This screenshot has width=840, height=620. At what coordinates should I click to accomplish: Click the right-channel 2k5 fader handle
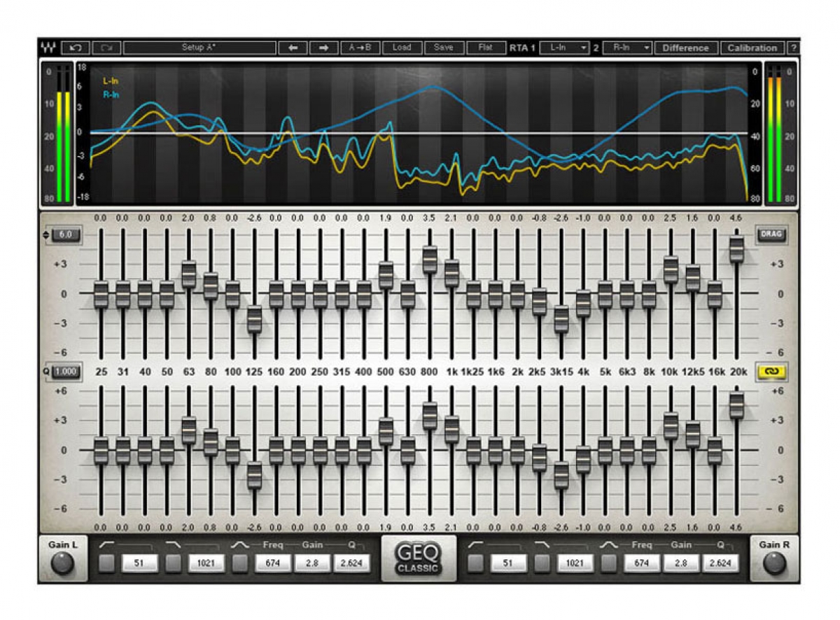pyautogui.click(x=539, y=458)
